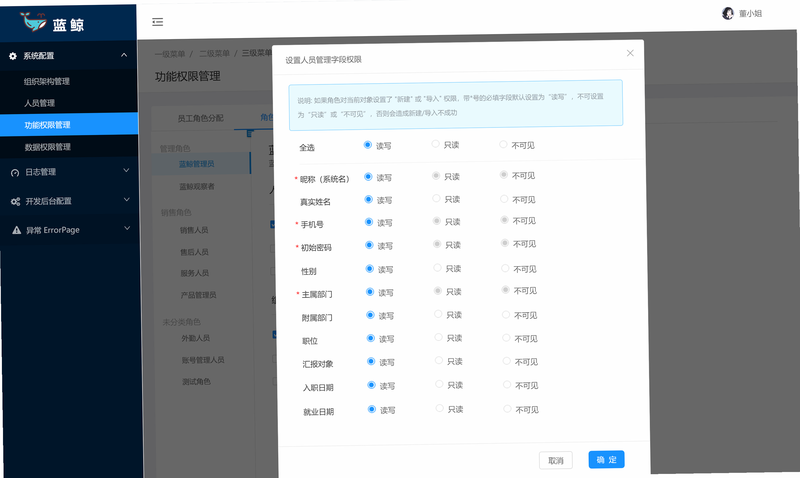Select 不可见 for 全选 row
The height and width of the screenshot is (478, 800).
[x=503, y=144]
